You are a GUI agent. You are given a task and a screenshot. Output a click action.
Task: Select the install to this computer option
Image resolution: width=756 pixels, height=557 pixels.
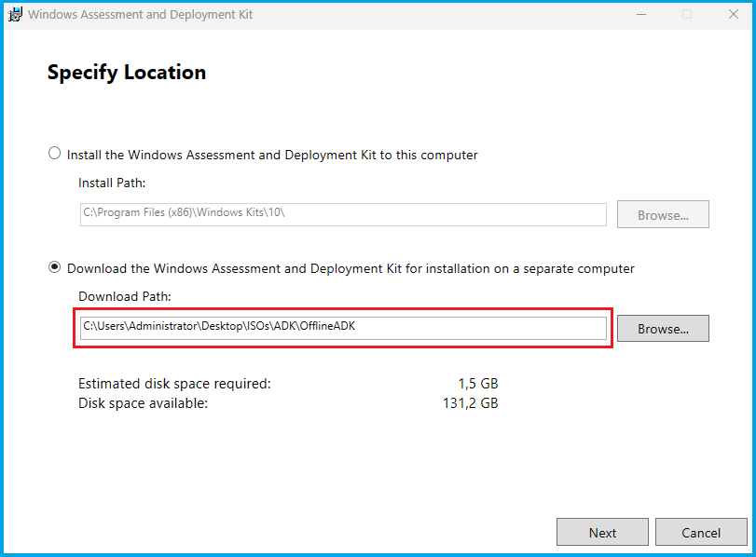55,154
